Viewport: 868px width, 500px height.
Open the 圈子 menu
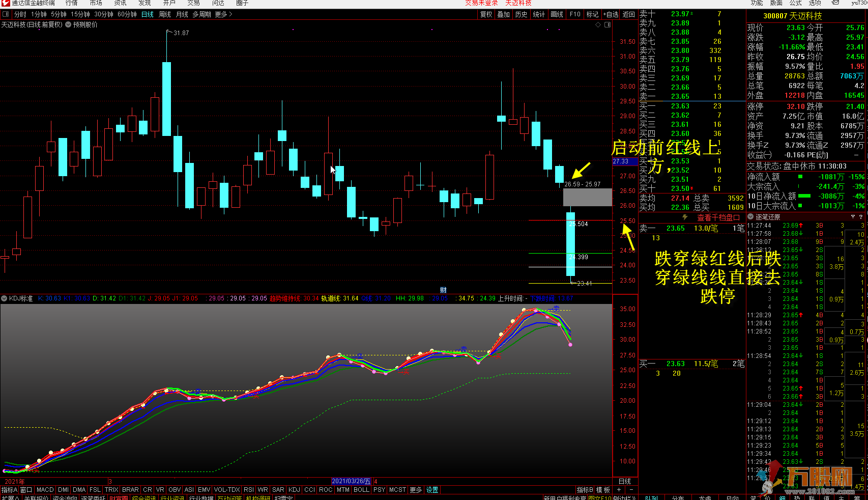click(242, 3)
